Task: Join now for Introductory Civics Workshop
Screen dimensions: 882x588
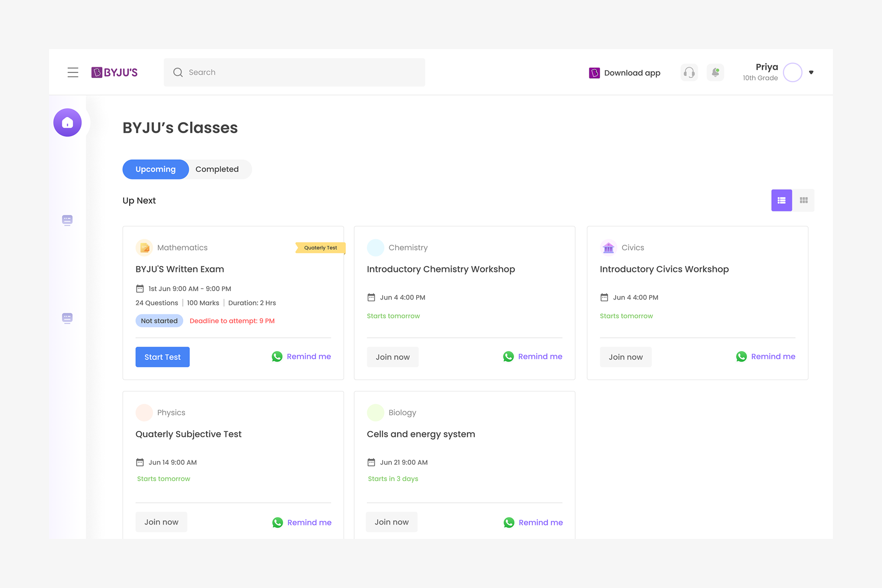Action: (x=626, y=357)
